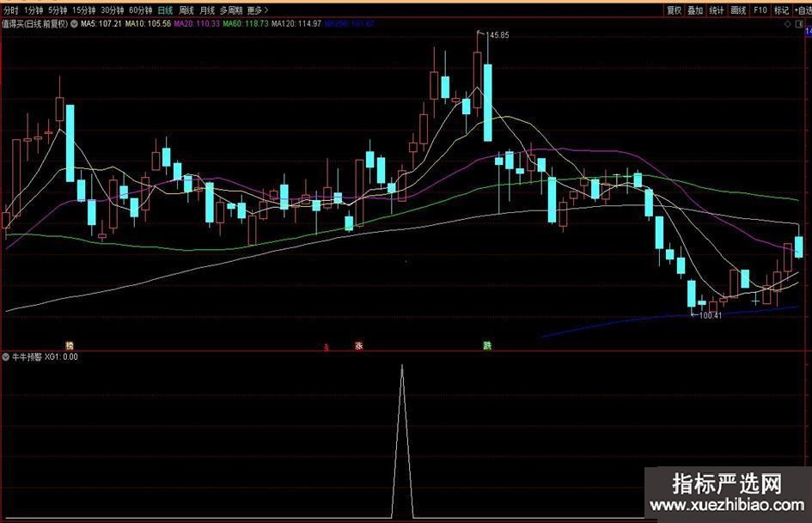Click the 复权 adjustment button
812x523 pixels.
click(674, 10)
